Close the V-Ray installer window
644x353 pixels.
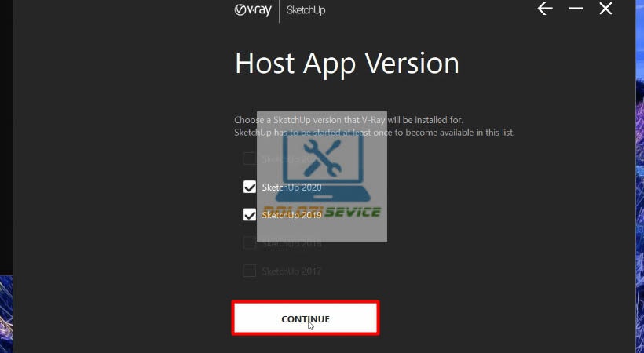pos(606,9)
